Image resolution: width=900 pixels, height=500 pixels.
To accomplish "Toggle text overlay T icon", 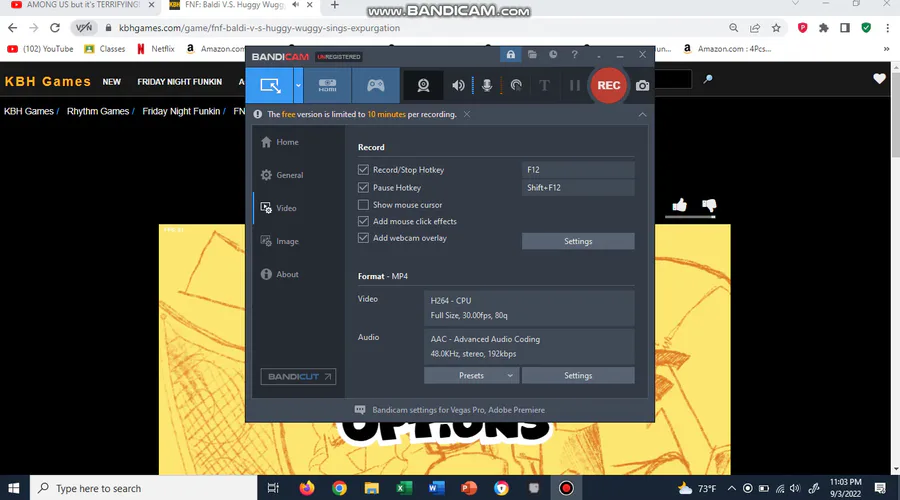I will pos(544,86).
